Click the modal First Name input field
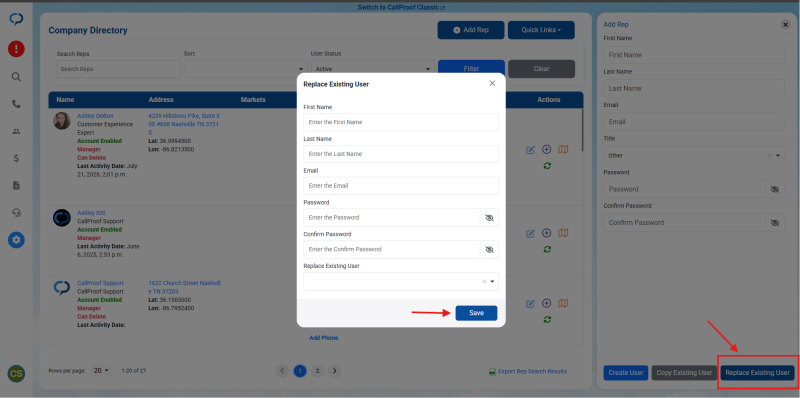The width and height of the screenshot is (800, 398). (401, 122)
